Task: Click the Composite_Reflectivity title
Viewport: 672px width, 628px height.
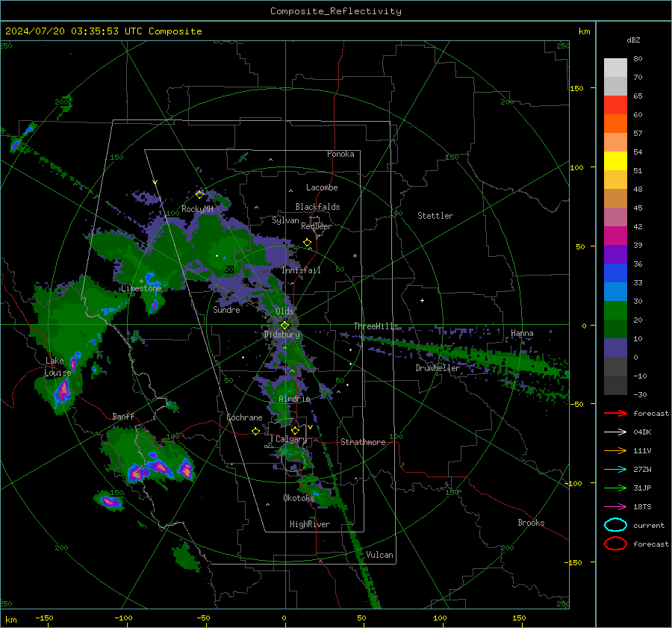Action: pos(336,11)
